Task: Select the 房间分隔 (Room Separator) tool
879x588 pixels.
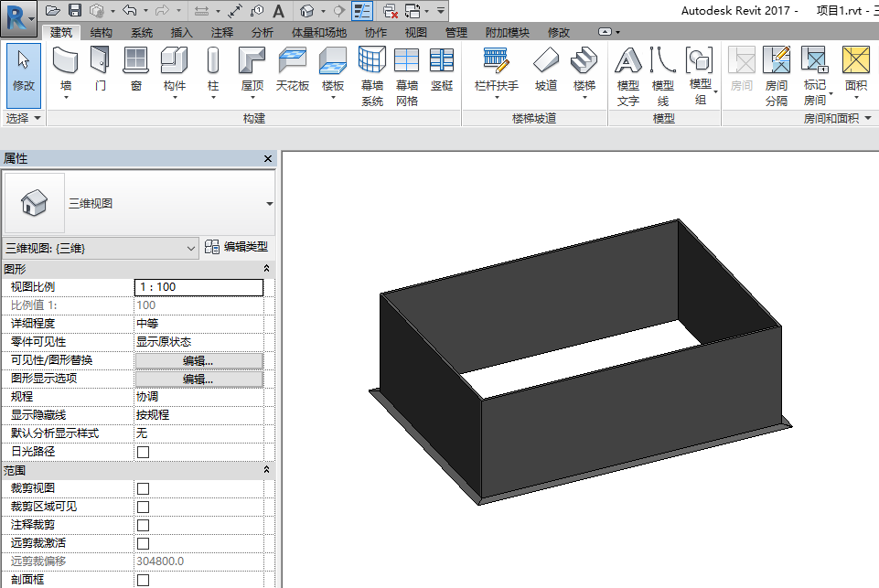Action: (777, 77)
